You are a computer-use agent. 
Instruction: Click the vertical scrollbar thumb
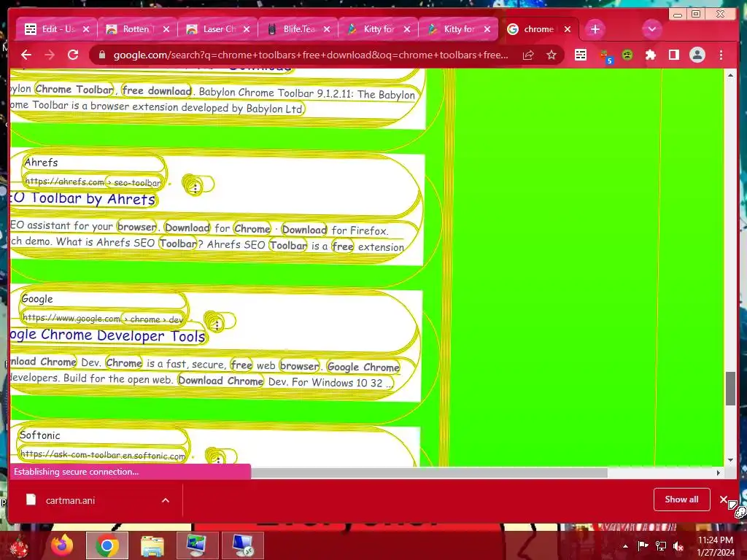click(x=731, y=389)
